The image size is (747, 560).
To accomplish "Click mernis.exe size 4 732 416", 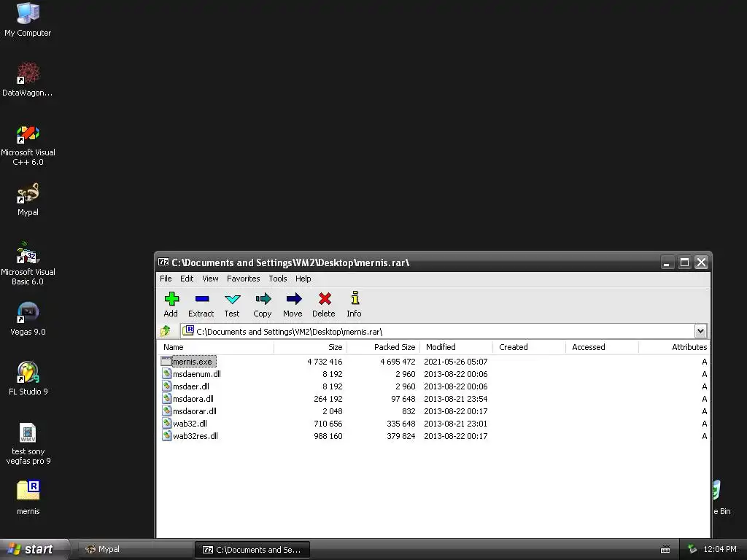I will coord(325,362).
